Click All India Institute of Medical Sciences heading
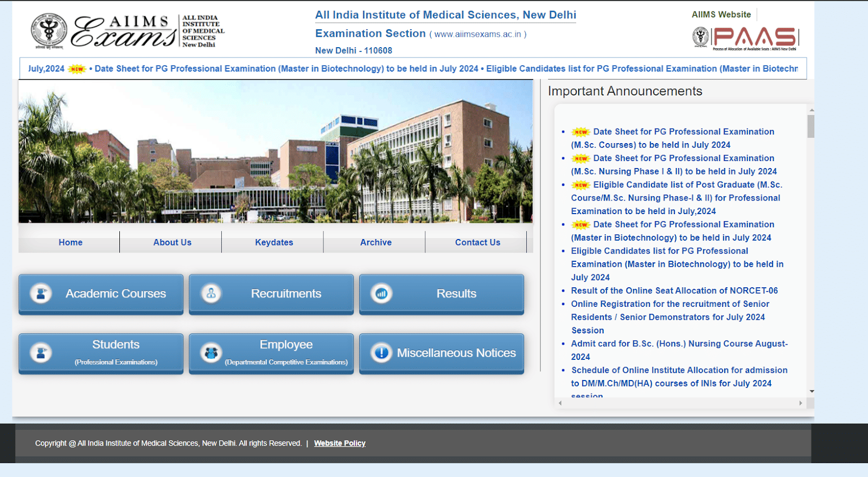This screenshot has width=868, height=477. coord(445,15)
